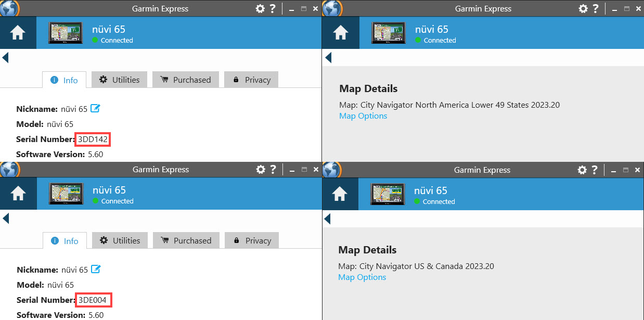Click Garmin globe logo in US & Canada window
Image resolution: width=644 pixels, height=320 pixels.
click(332, 170)
